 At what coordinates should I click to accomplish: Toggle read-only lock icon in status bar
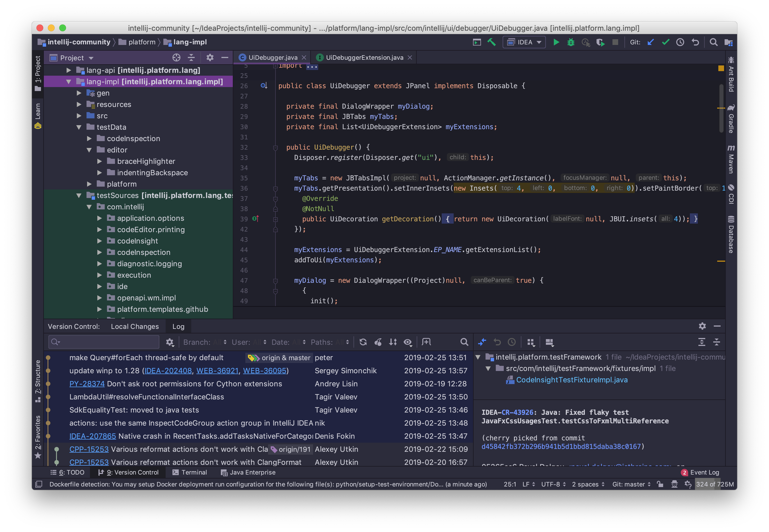pyautogui.click(x=660, y=484)
